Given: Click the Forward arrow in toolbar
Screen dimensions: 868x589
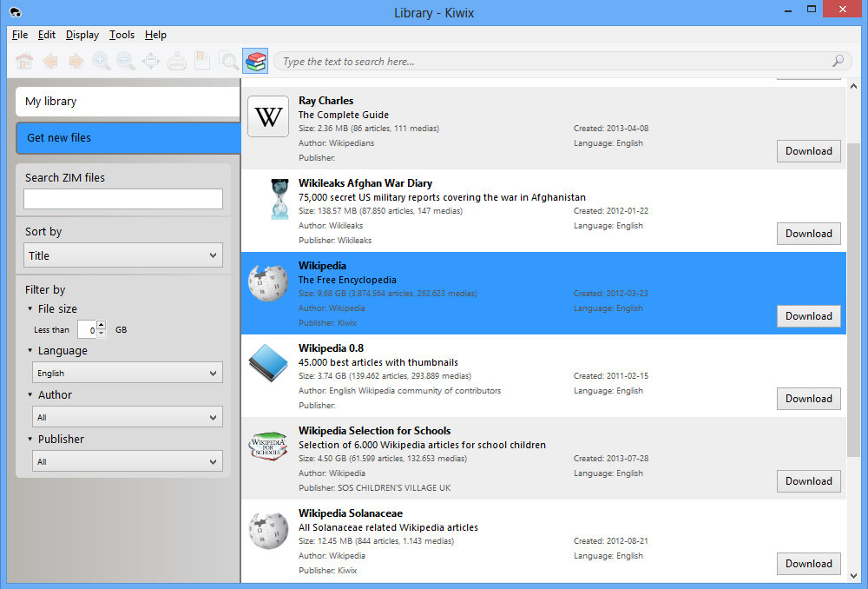Looking at the screenshot, I should (x=76, y=61).
